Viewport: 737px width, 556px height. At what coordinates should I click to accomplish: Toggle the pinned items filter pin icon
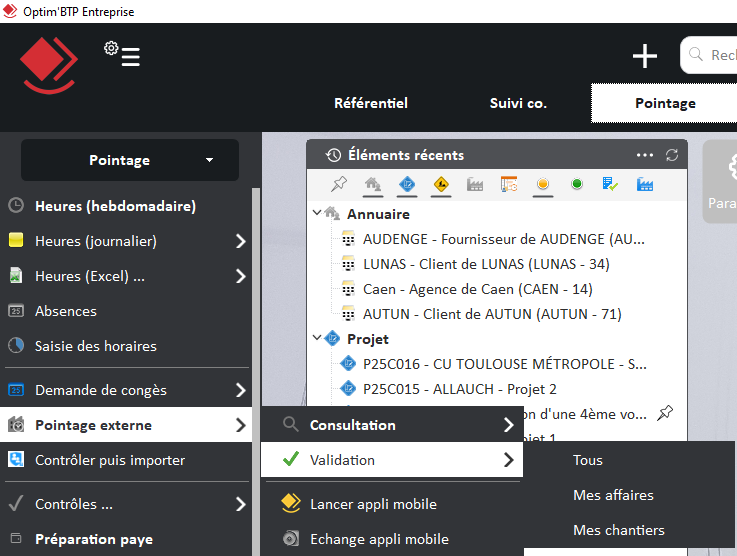(x=339, y=184)
